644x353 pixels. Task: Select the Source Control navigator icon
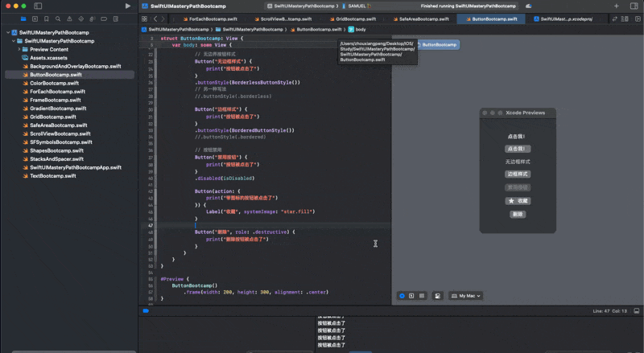tap(34, 18)
